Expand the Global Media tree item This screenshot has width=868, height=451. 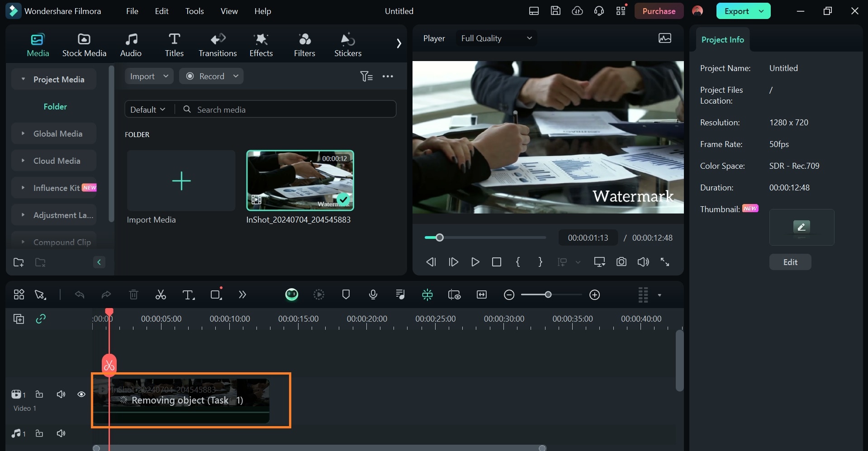(54, 133)
